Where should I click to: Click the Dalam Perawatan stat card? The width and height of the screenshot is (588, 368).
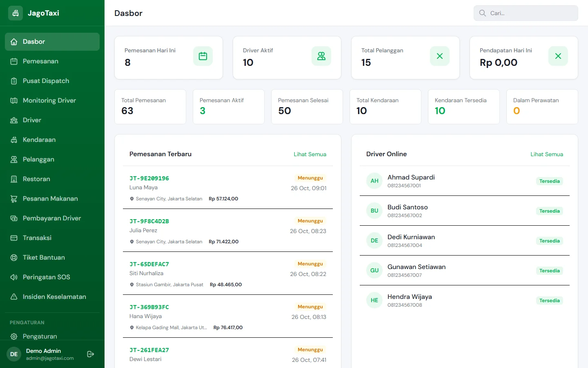pos(542,107)
